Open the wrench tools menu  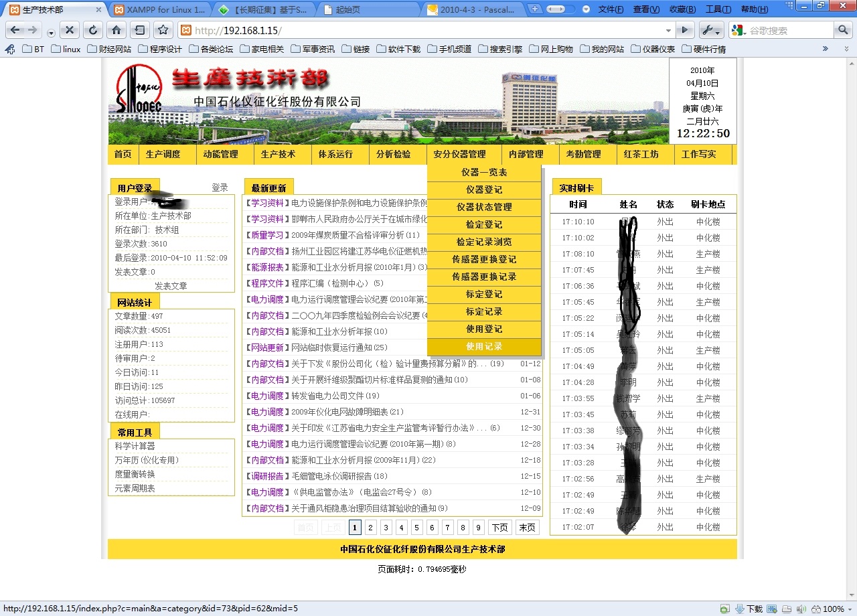click(x=711, y=30)
